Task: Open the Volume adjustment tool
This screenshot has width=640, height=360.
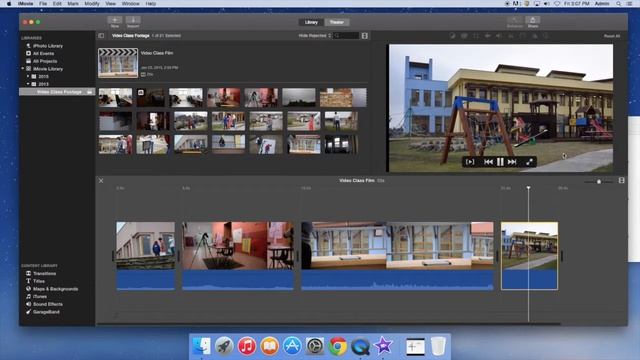Action: point(499,36)
